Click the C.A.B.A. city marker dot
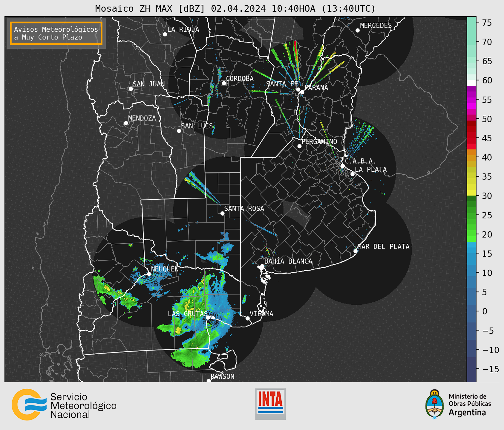Viewport: 504px width, 430px height. click(x=343, y=166)
